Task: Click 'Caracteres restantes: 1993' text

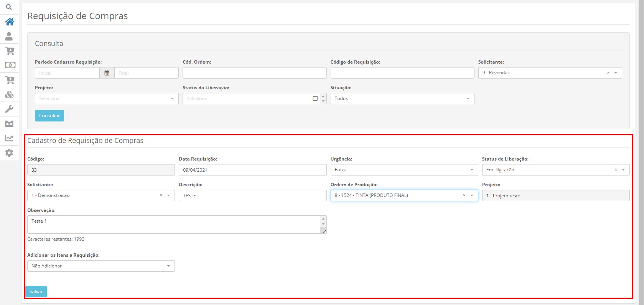Action: pos(56,239)
